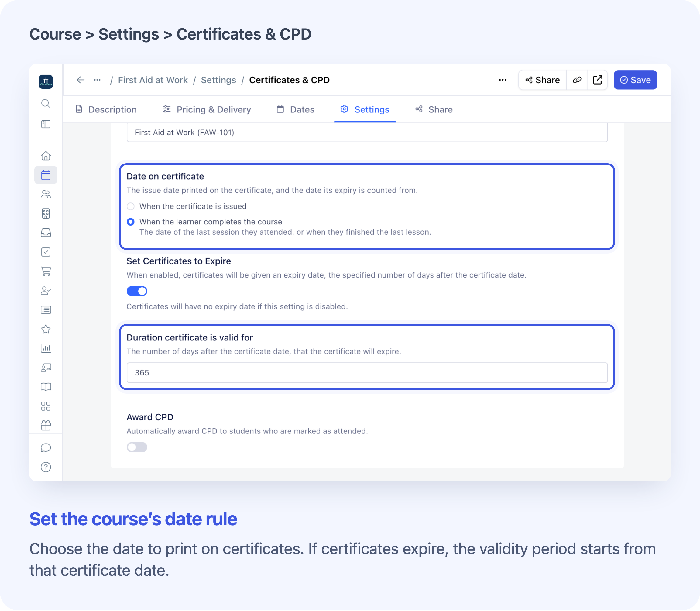The height and width of the screenshot is (611, 700).
Task: Open the user-check sidebar icon
Action: pyautogui.click(x=46, y=291)
